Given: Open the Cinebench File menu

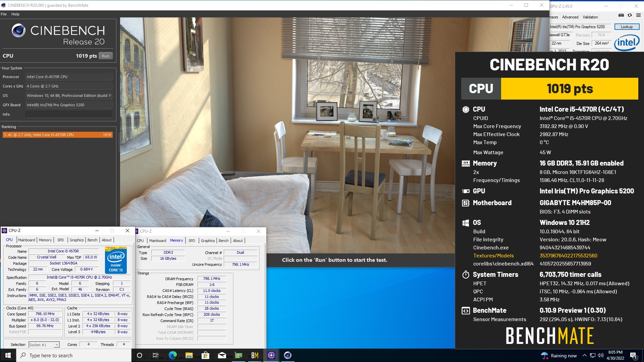Looking at the screenshot, I should click(4, 14).
